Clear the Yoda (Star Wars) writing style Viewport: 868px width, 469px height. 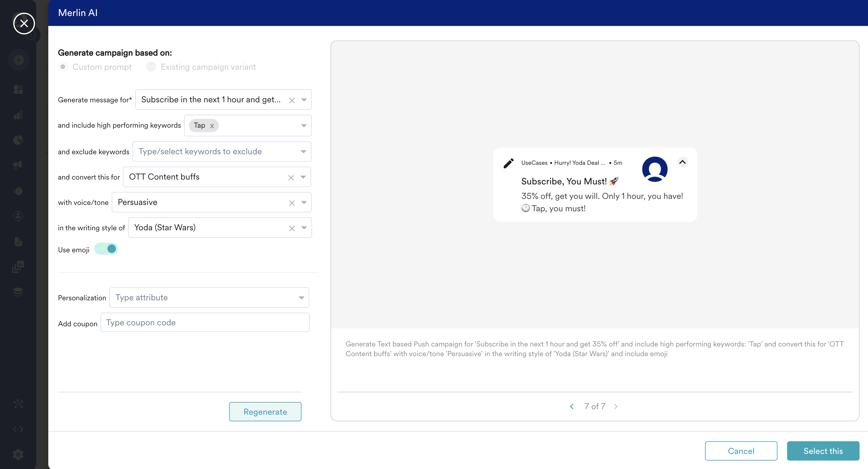pyautogui.click(x=292, y=228)
